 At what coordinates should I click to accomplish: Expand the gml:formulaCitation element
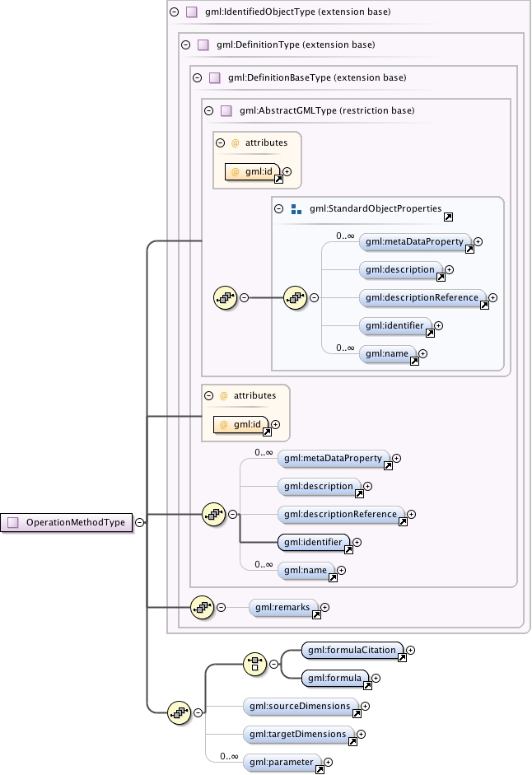(x=411, y=651)
